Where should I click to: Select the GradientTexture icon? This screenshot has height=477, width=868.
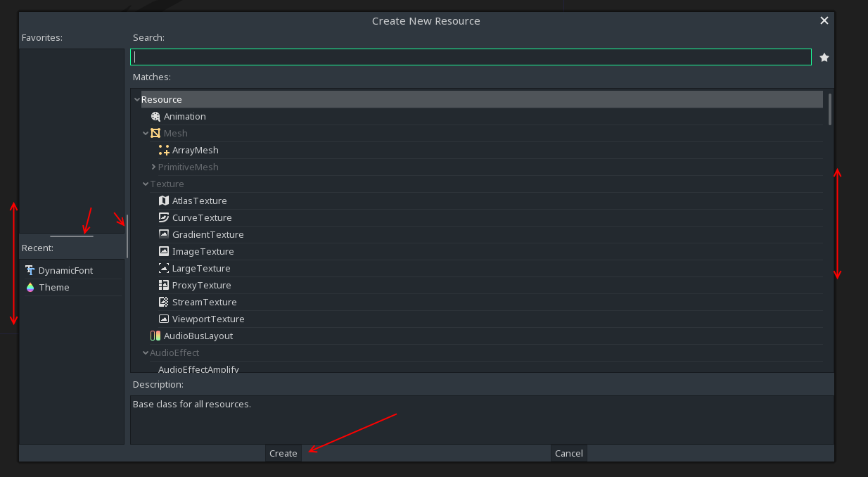tap(164, 234)
